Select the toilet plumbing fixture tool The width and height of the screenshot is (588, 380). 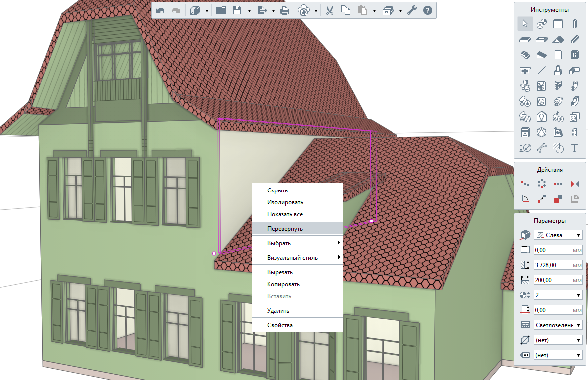pyautogui.click(x=525, y=86)
